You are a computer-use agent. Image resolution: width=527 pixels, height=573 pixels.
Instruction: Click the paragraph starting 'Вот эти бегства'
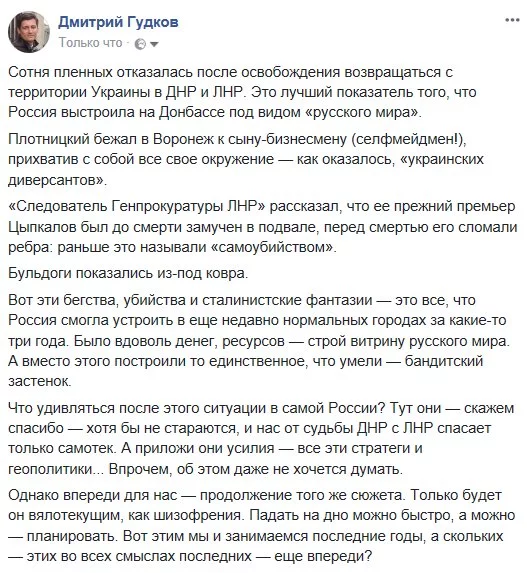(x=259, y=341)
